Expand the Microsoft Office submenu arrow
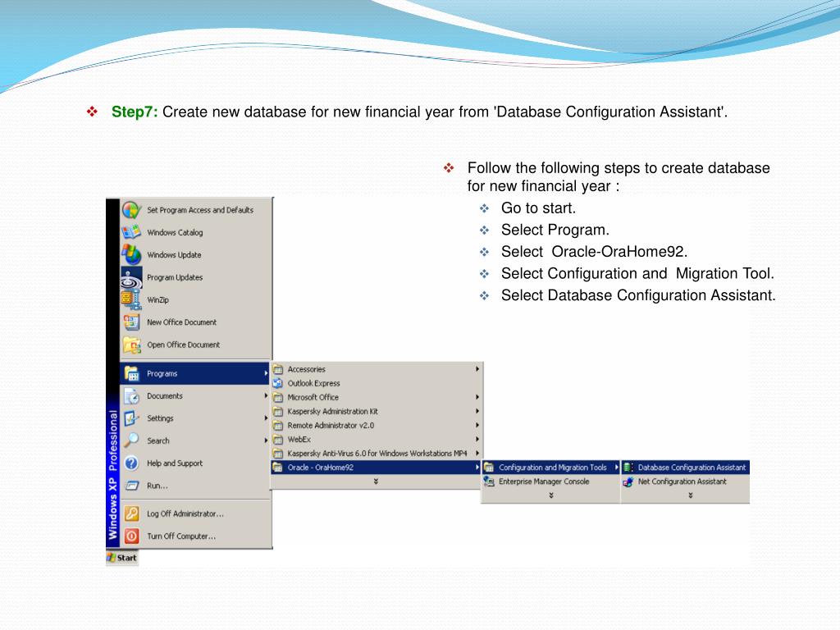 (477, 397)
